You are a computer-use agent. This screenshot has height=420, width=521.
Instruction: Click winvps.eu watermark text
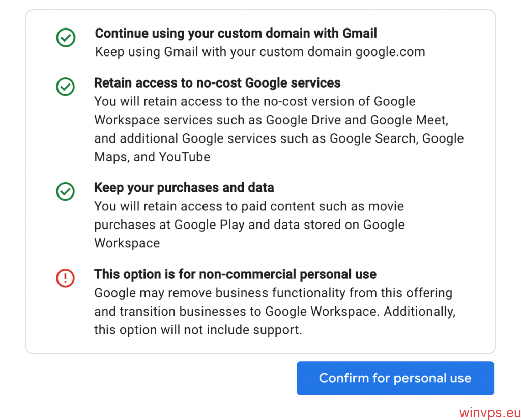490,413
